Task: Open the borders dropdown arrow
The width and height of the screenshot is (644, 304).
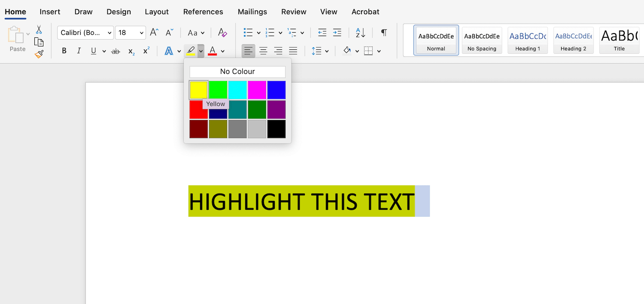Action: (379, 51)
